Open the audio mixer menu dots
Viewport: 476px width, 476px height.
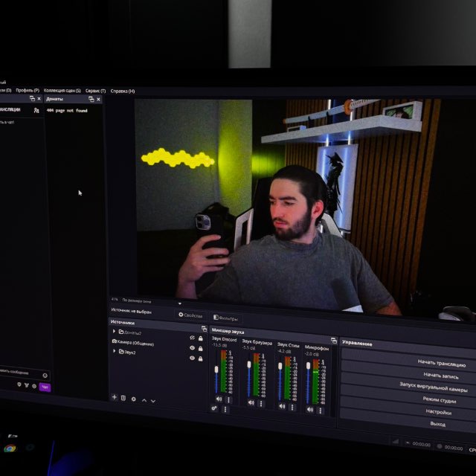point(225,410)
